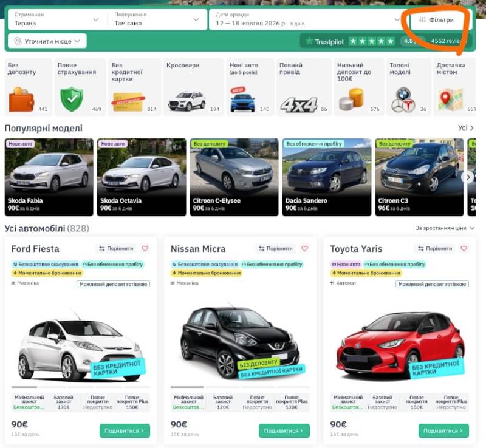Add Ford Fiesta to favorites heart
Image resolution: width=486 pixels, height=448 pixels.
click(145, 248)
